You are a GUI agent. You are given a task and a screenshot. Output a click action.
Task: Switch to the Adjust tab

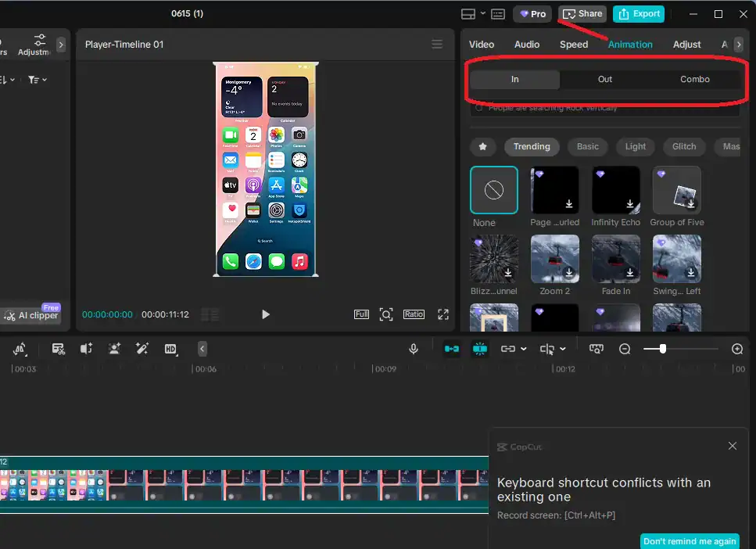point(686,45)
